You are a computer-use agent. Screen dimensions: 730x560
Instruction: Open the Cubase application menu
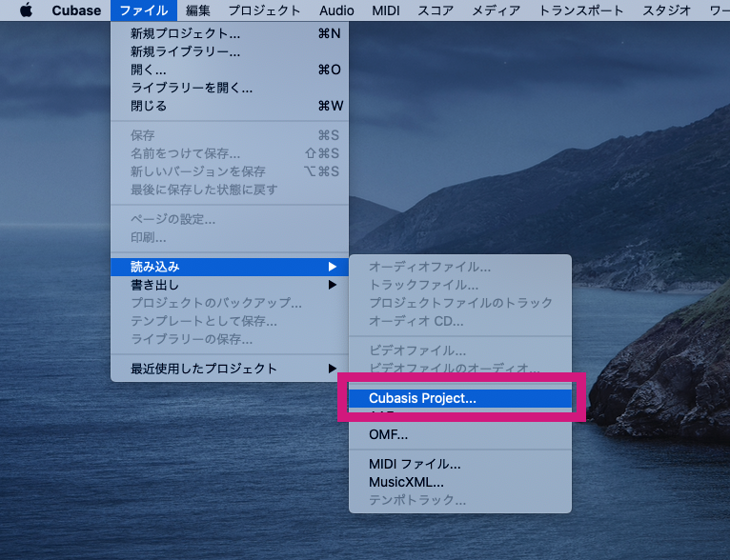coord(76,10)
